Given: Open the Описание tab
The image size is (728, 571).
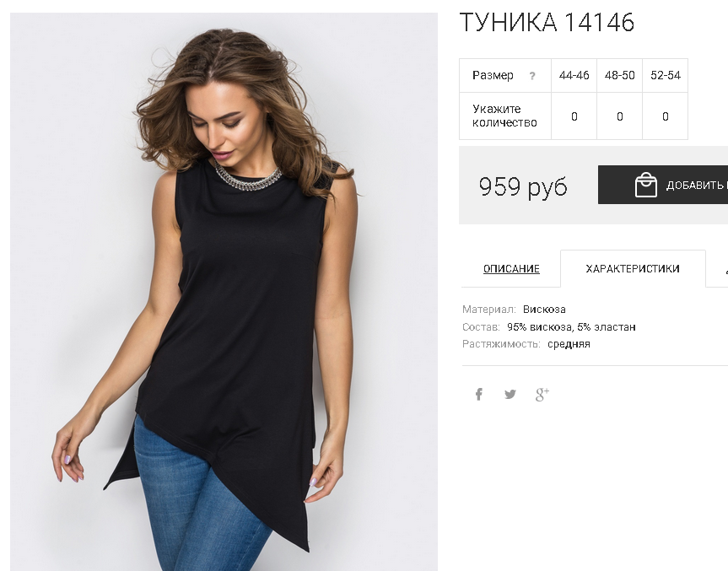Looking at the screenshot, I should point(511,269).
